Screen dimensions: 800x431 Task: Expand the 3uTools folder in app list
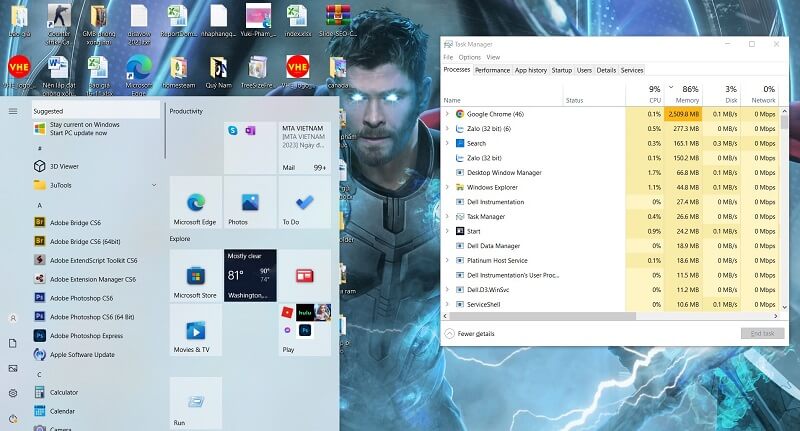[x=154, y=185]
